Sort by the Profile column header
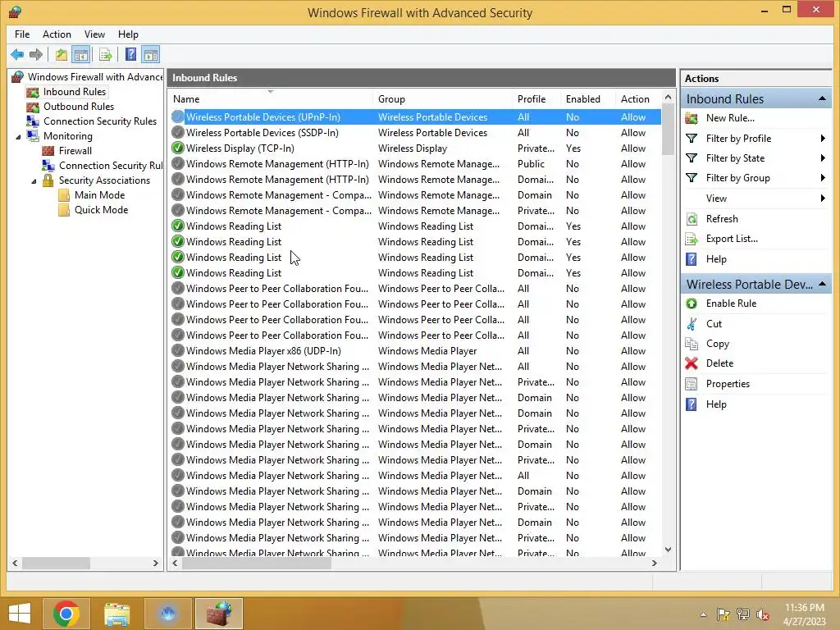This screenshot has height=630, width=840. tap(536, 99)
